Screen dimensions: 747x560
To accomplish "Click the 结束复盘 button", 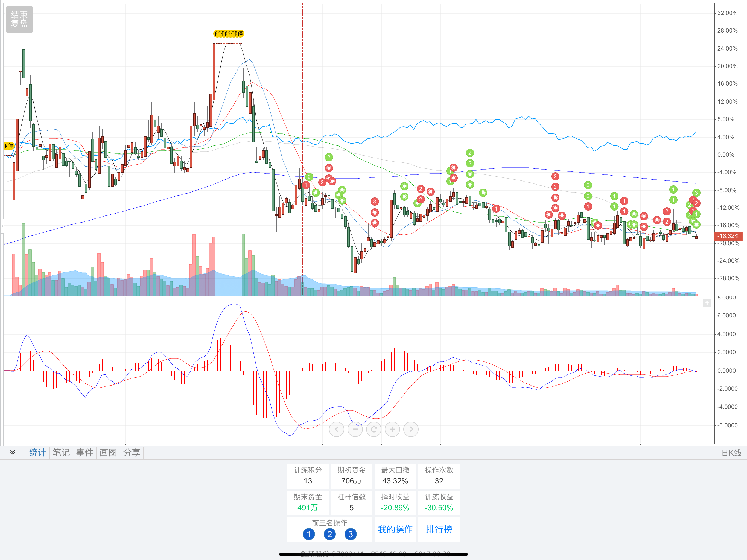I will 19,19.
